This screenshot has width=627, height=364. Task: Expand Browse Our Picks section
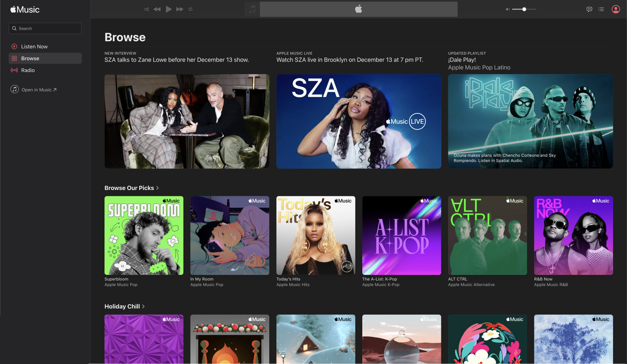point(131,188)
